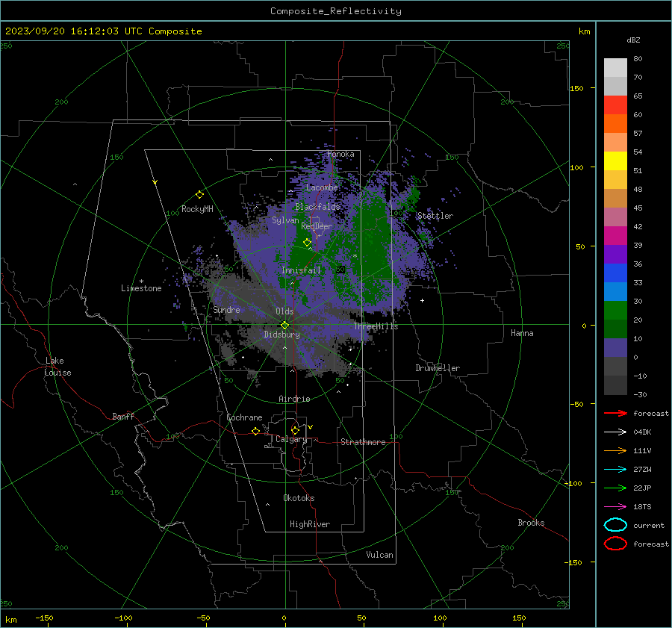Select yellow diamond marker at RedDeer
The height and width of the screenshot is (628, 672).
click(x=307, y=242)
